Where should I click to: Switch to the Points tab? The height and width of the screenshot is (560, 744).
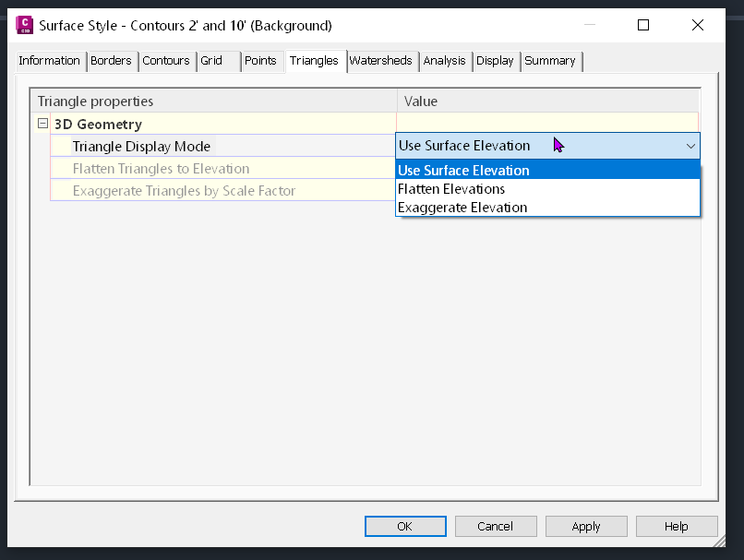(260, 61)
